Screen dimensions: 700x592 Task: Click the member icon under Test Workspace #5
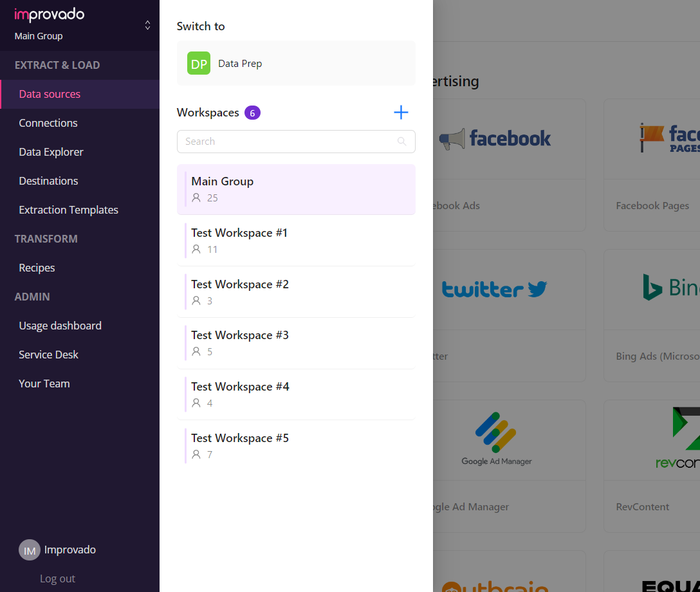pos(196,454)
